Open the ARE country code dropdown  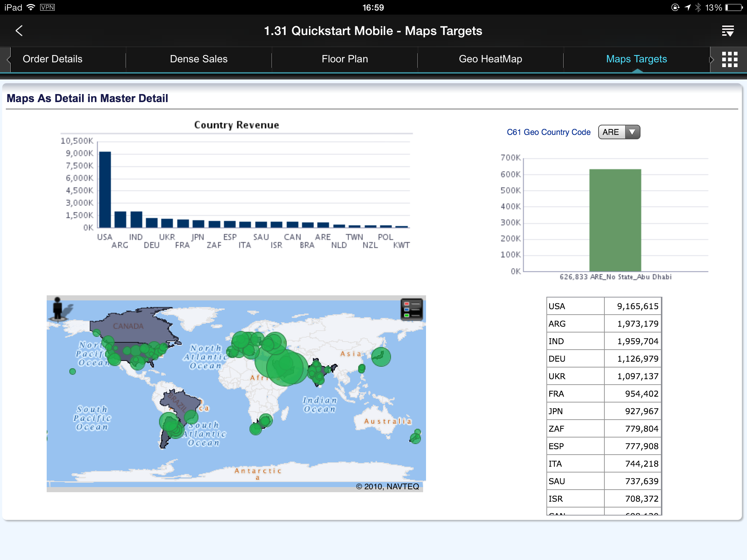tap(619, 132)
